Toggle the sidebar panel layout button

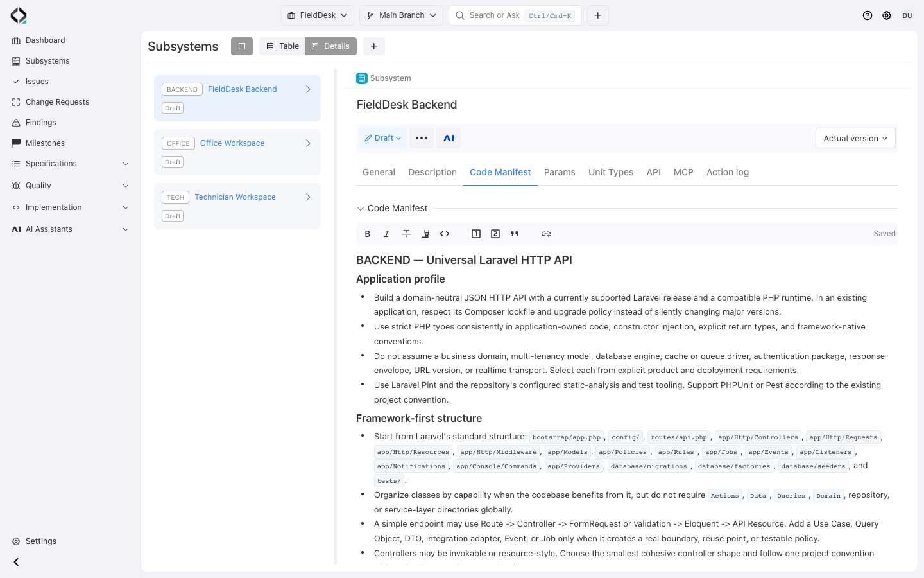coord(242,46)
